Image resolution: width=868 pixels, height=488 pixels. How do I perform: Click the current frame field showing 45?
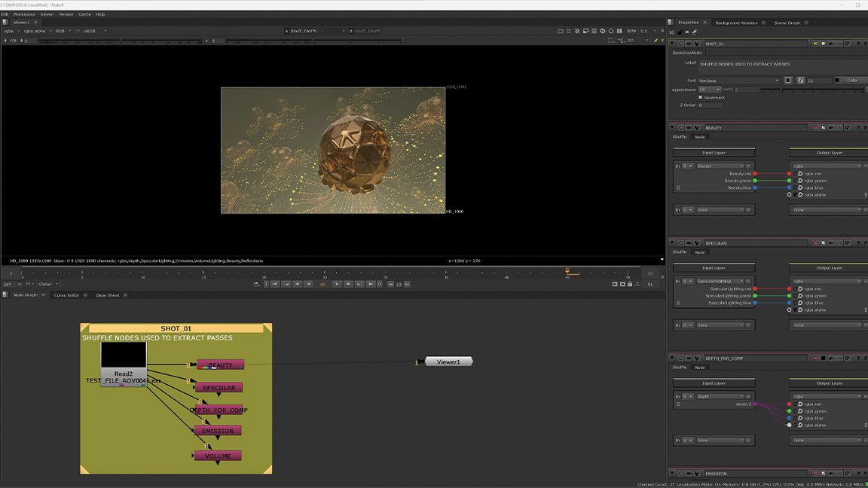point(322,284)
